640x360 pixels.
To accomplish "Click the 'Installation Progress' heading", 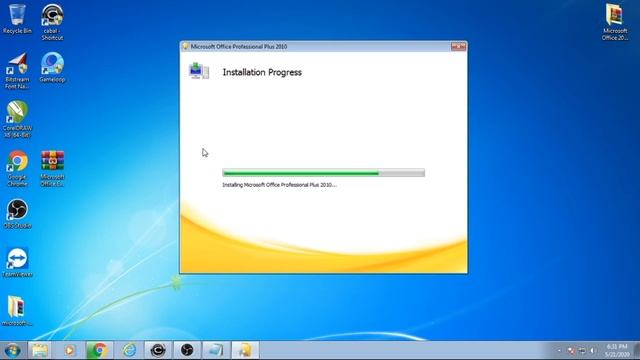I will click(x=262, y=72).
